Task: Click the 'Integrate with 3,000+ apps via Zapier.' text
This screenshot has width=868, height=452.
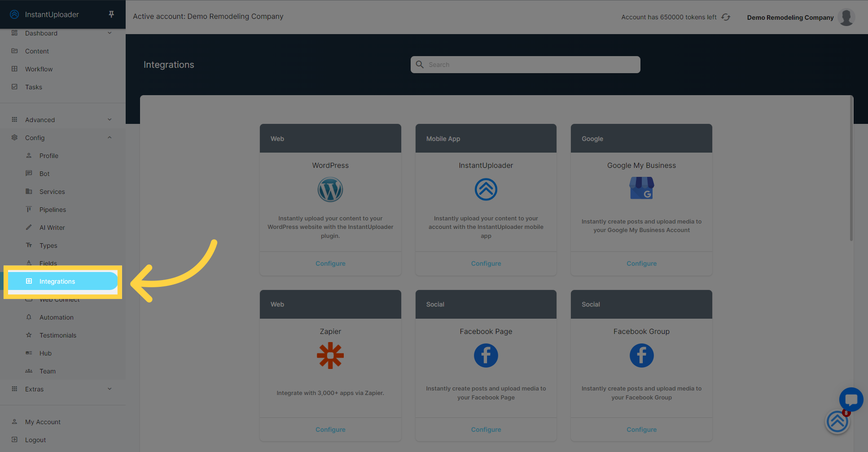Action: [x=330, y=393]
